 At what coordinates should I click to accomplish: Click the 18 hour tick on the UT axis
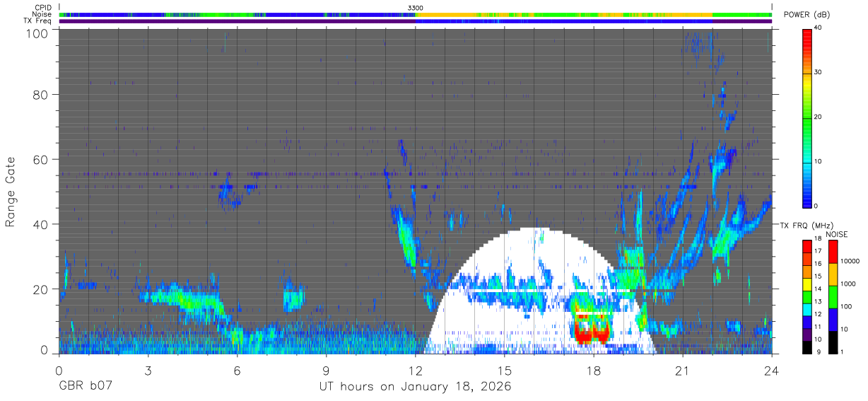pos(594,371)
